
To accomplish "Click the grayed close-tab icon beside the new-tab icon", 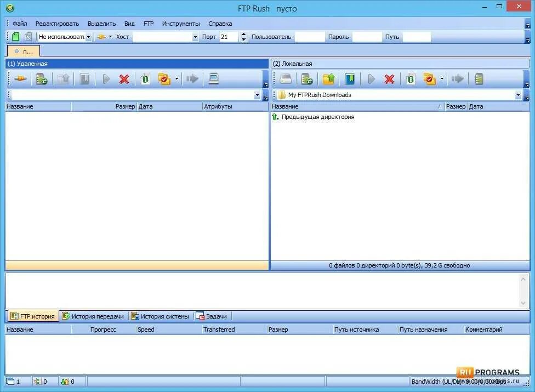I will (29, 37).
